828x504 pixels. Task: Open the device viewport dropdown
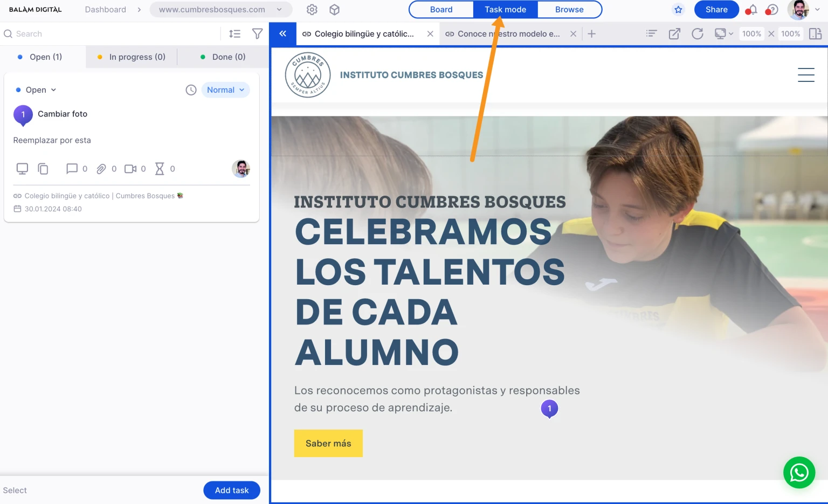click(x=723, y=34)
